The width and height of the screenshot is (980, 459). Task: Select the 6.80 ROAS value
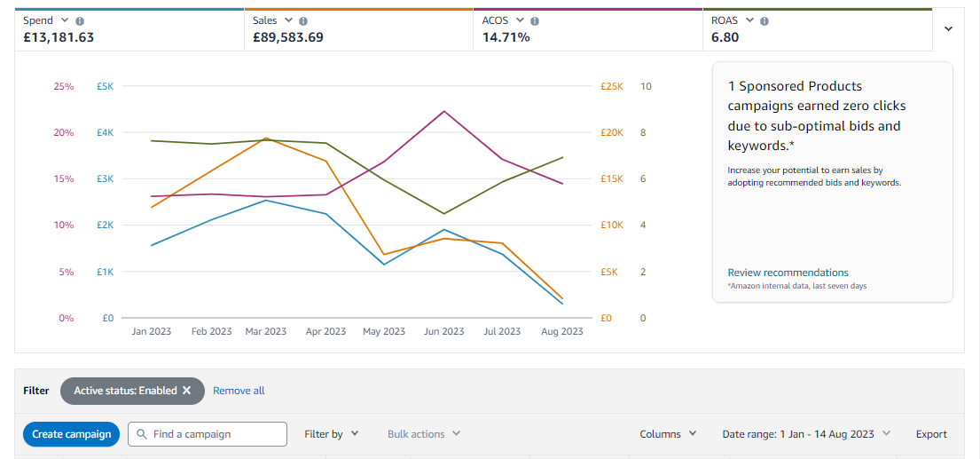click(725, 37)
